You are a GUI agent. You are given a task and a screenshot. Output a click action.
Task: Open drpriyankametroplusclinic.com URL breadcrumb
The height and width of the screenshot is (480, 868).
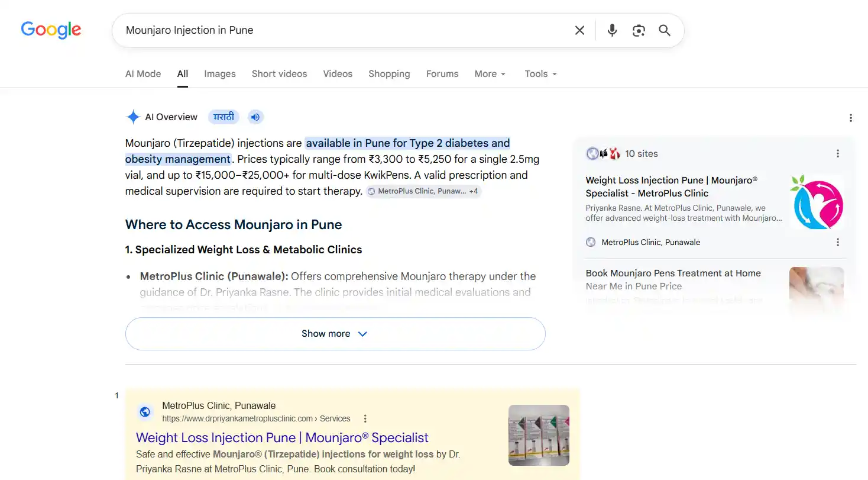[256, 418]
